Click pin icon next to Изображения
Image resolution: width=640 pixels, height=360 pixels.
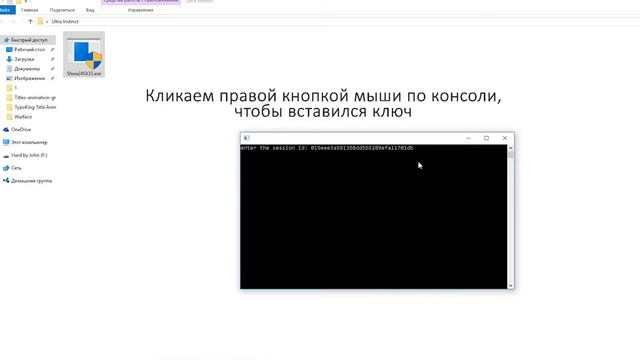[52, 78]
